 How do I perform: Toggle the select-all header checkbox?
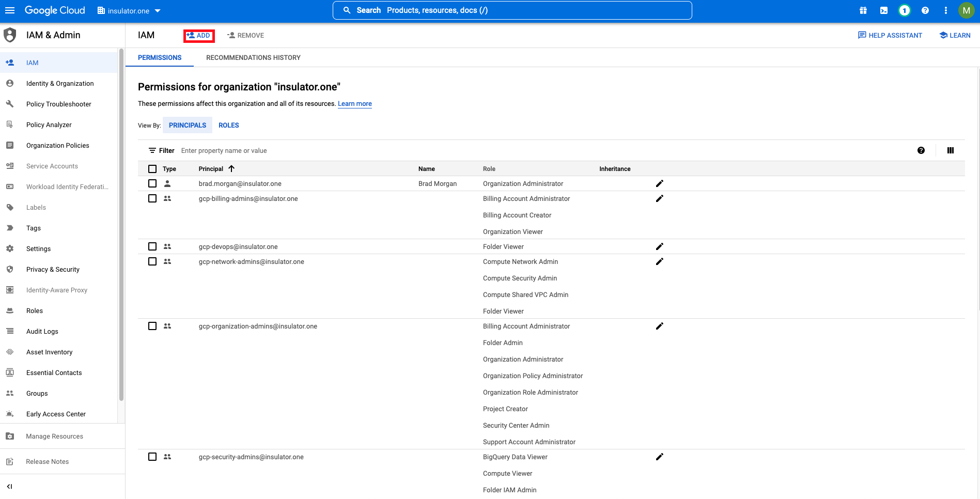tap(152, 169)
